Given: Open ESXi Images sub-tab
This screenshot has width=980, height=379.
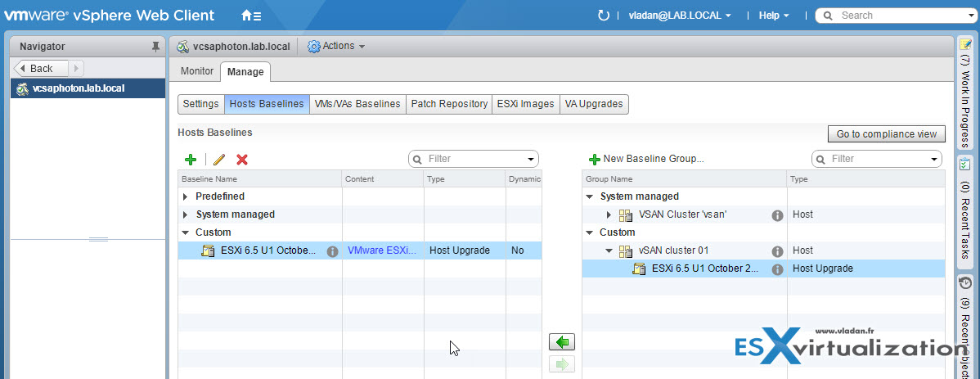Looking at the screenshot, I should point(526,105).
